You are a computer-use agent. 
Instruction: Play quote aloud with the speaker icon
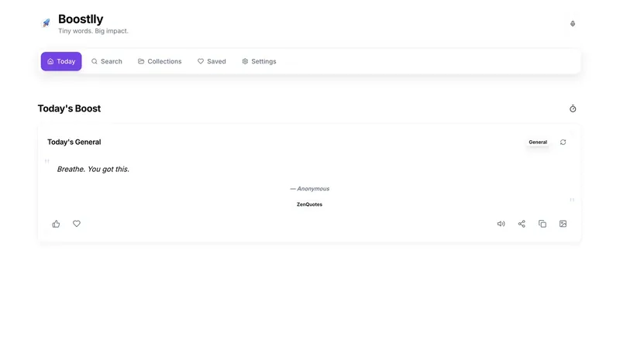(501, 224)
